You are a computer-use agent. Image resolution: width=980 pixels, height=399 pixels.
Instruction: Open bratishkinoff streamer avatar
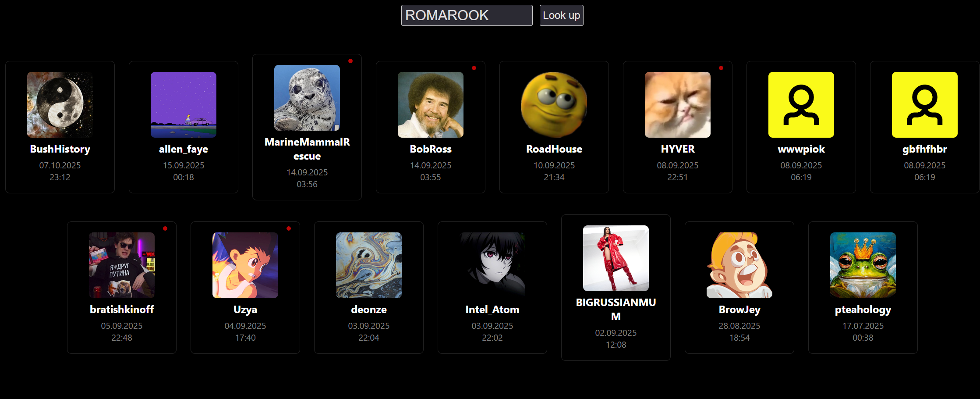pyautogui.click(x=122, y=265)
